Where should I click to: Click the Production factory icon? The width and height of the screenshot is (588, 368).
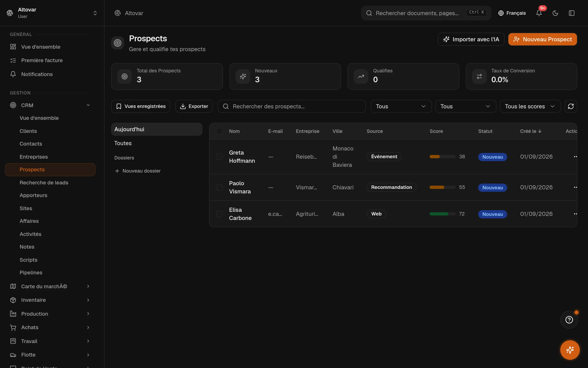(13, 314)
